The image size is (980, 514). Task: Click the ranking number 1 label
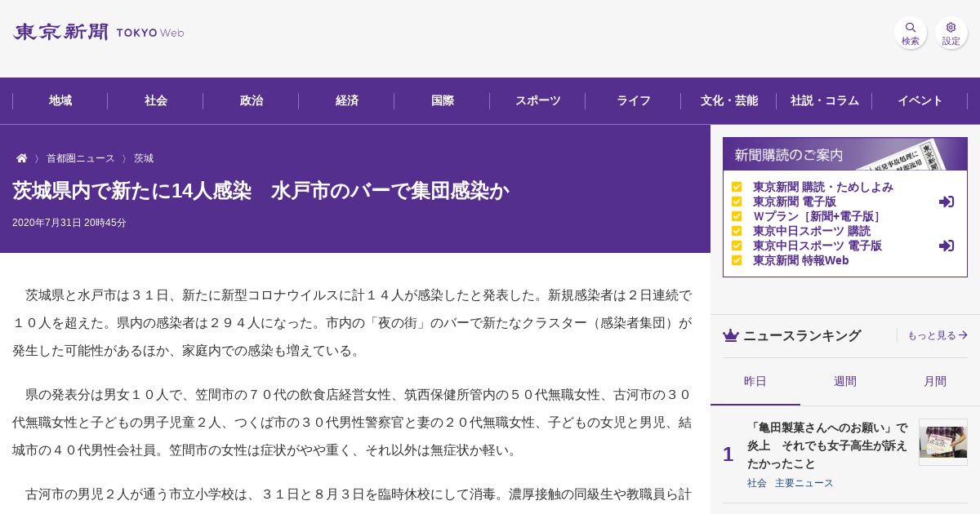[x=728, y=454]
